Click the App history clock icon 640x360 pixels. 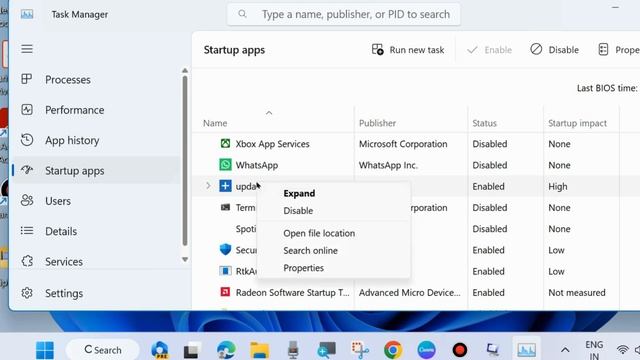27,140
